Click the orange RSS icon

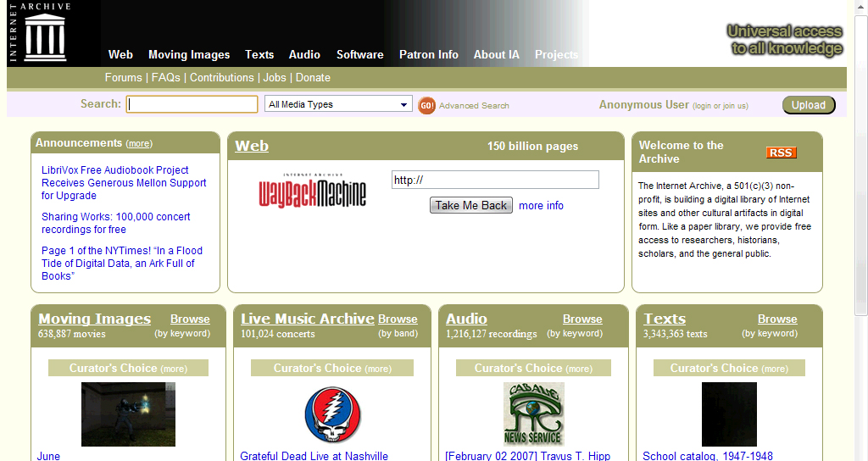[x=781, y=153]
